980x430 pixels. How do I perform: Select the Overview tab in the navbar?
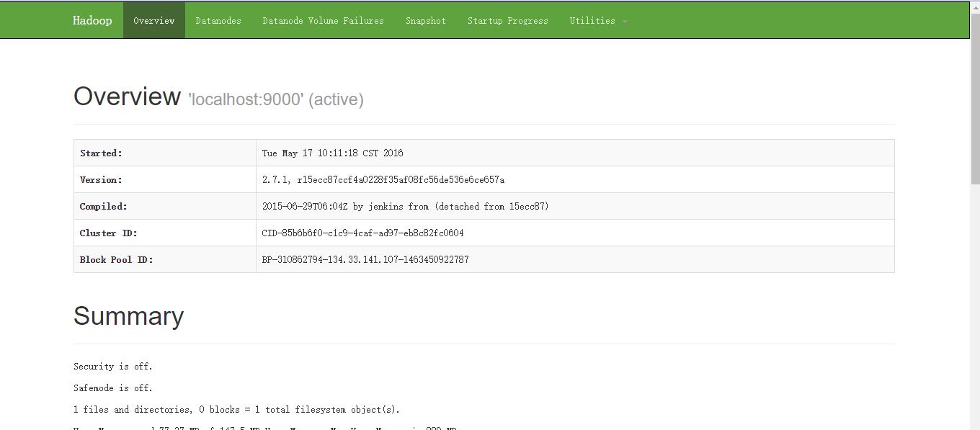[x=153, y=21]
